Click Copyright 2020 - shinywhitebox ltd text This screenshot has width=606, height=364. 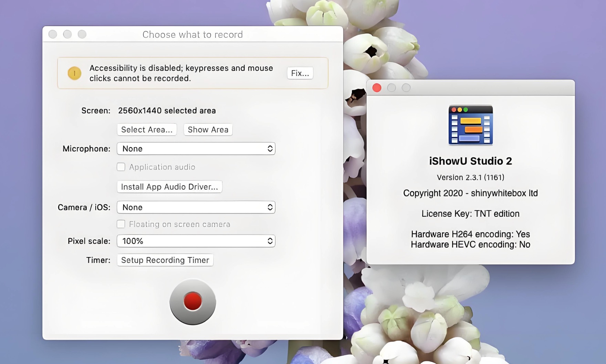(x=471, y=193)
